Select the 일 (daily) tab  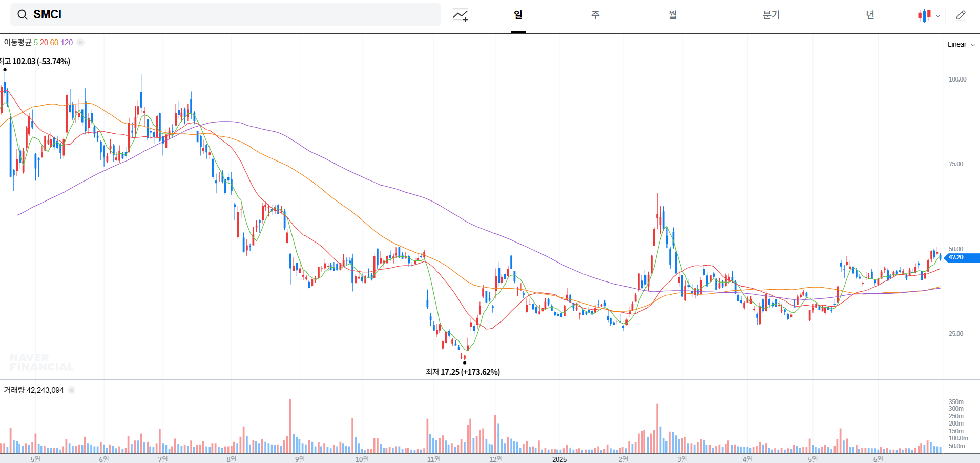(518, 15)
